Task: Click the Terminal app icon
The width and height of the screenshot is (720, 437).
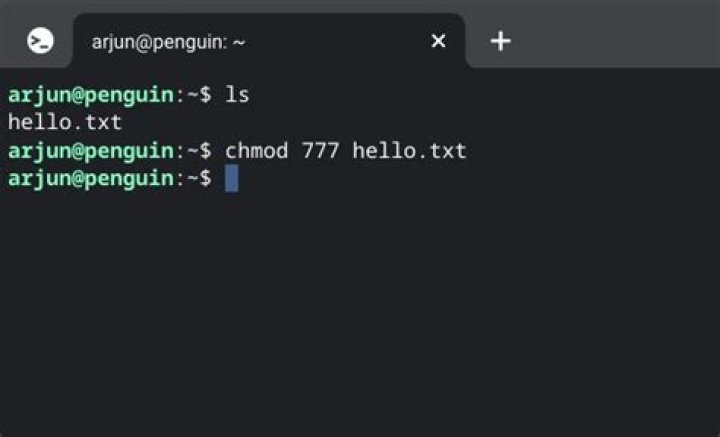Action: 41,41
